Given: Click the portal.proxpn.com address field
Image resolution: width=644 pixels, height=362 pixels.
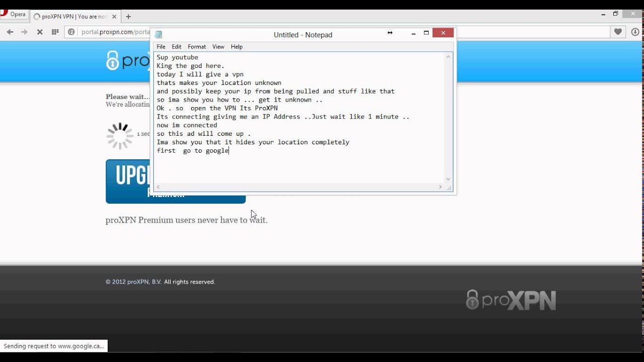Looking at the screenshot, I should coord(115,32).
